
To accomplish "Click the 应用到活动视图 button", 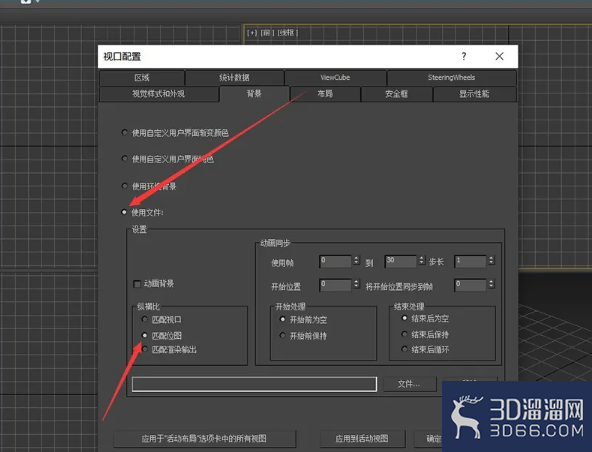I will click(x=362, y=438).
